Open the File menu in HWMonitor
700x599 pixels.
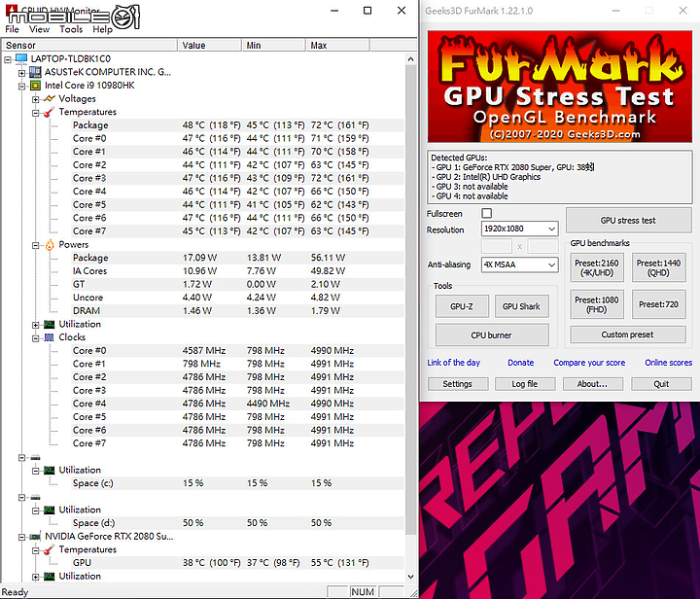tap(12, 29)
